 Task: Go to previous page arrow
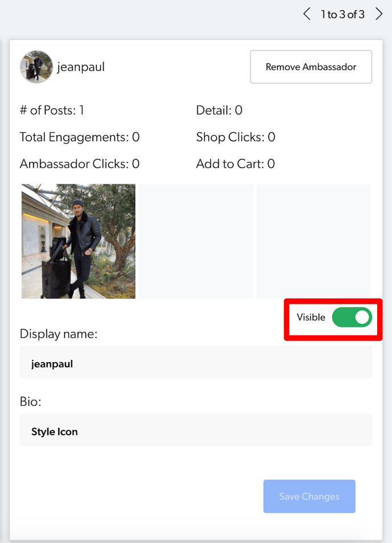[307, 14]
